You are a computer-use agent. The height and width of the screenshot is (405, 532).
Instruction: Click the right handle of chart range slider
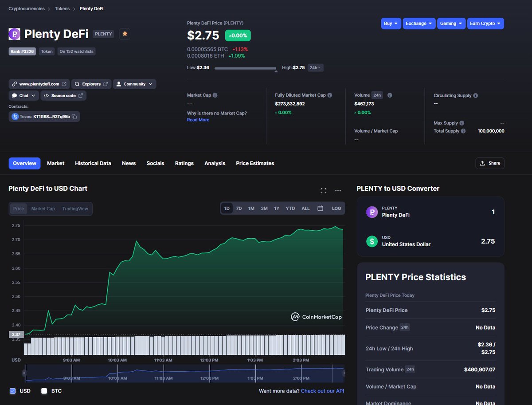344,374
